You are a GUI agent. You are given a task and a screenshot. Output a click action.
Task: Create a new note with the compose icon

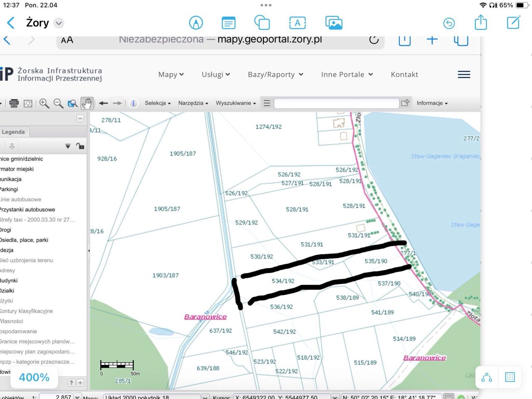tap(513, 22)
